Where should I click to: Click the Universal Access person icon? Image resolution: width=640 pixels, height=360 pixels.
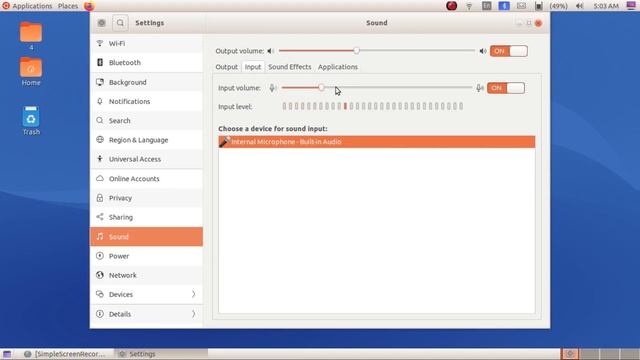[100, 159]
